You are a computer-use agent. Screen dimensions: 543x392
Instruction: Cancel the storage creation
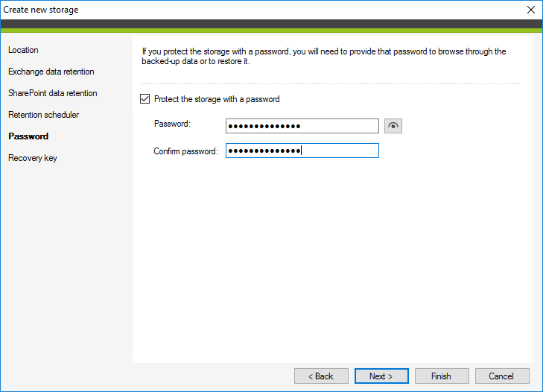tap(502, 376)
